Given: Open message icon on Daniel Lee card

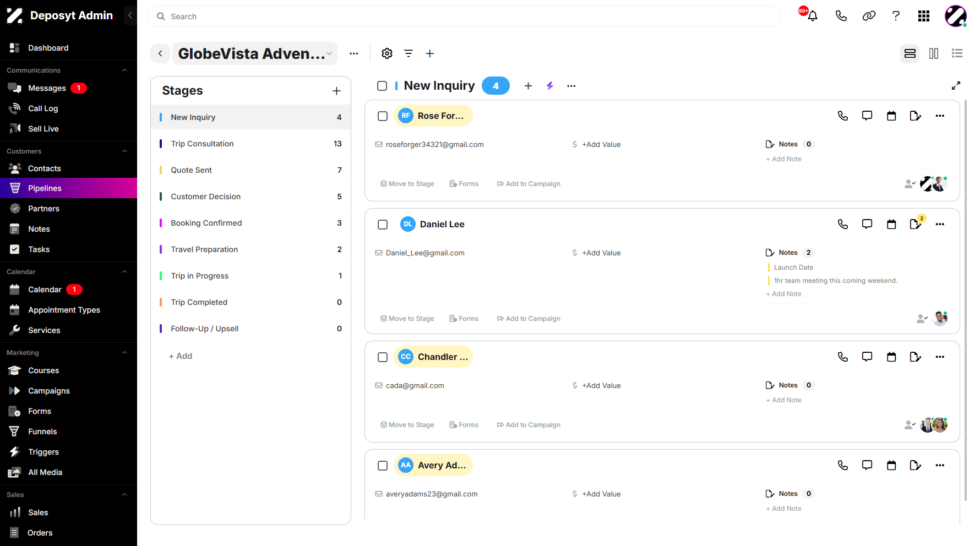Looking at the screenshot, I should (x=867, y=224).
